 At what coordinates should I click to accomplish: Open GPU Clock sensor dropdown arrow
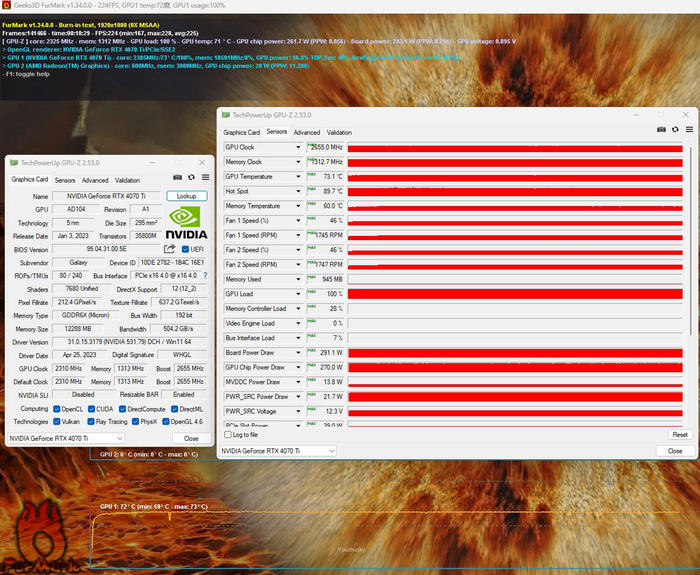click(x=298, y=147)
